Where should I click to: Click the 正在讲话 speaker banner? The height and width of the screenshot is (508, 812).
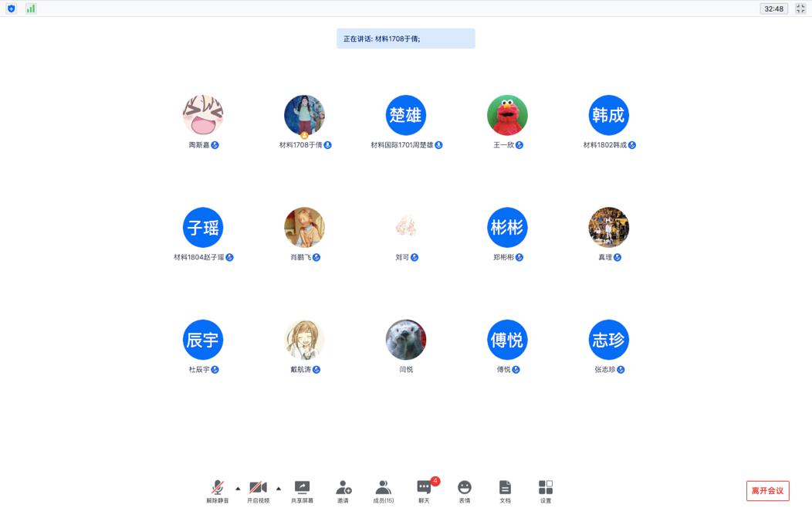405,39
